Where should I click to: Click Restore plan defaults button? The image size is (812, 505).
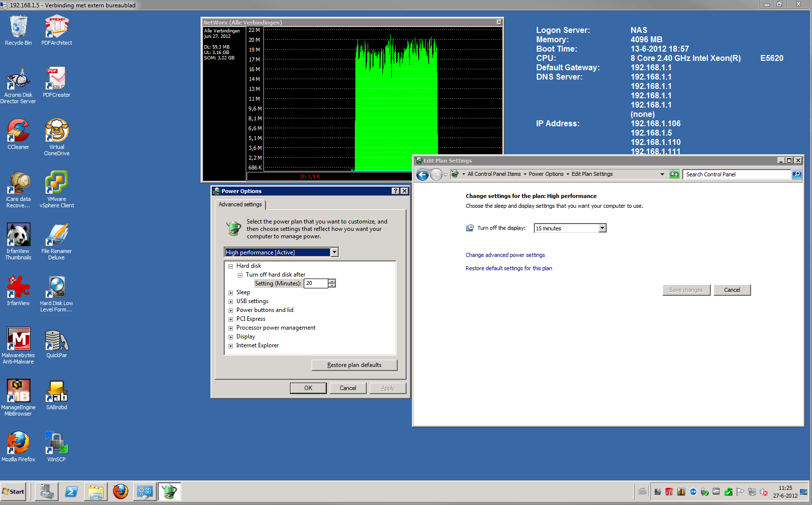pos(354,365)
